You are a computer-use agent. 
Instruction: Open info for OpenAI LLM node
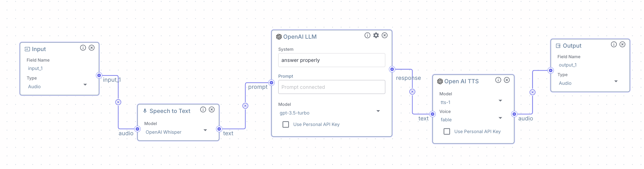(367, 35)
